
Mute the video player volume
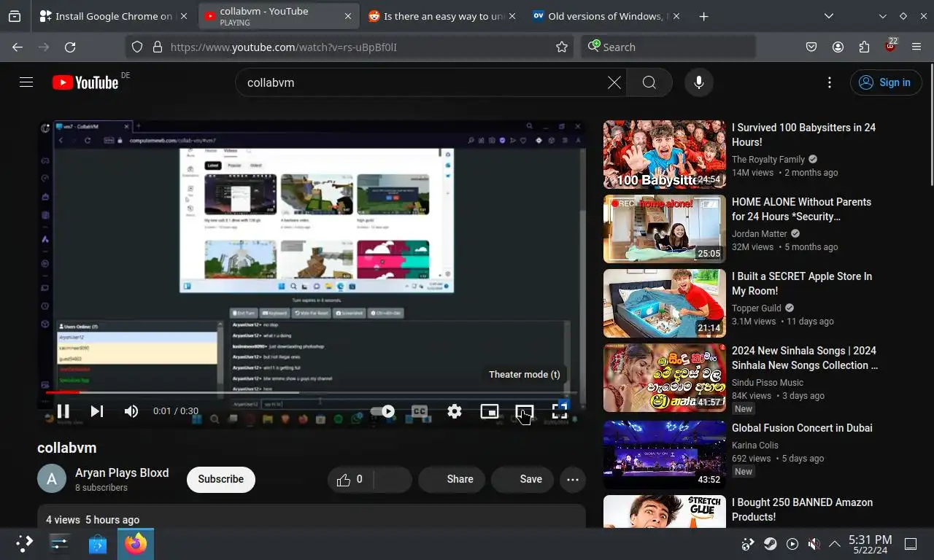tap(131, 411)
